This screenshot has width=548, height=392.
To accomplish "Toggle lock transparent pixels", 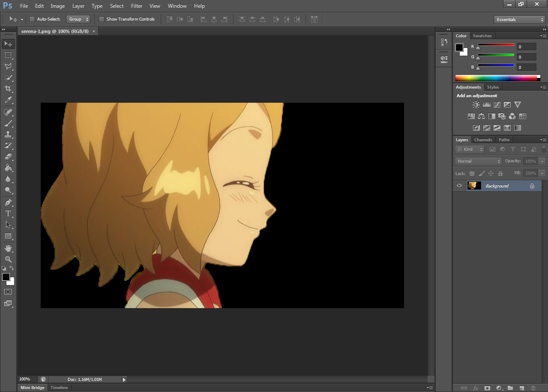I will point(472,173).
